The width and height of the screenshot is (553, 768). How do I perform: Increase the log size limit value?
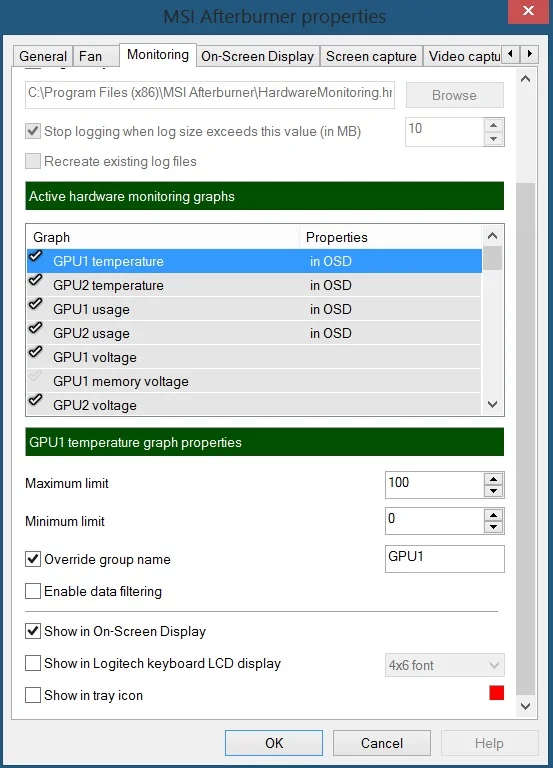(494, 125)
